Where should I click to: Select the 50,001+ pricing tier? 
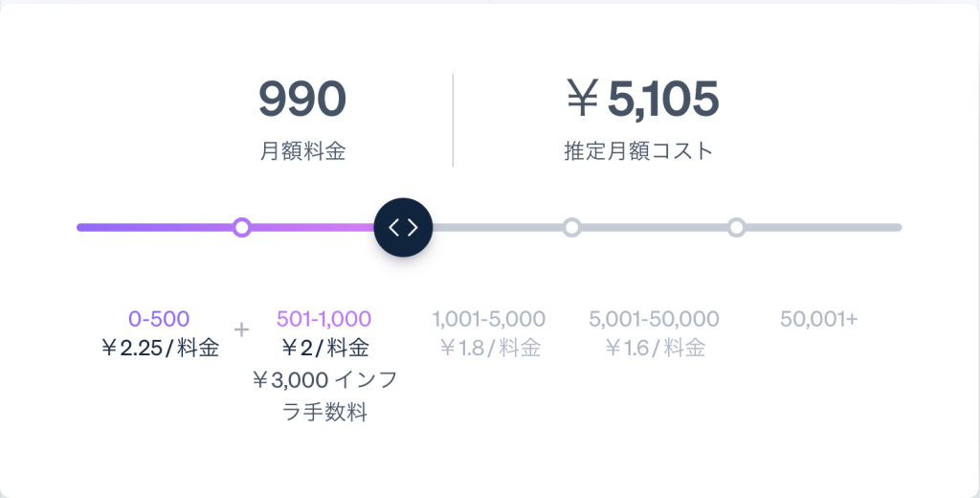pos(819,319)
